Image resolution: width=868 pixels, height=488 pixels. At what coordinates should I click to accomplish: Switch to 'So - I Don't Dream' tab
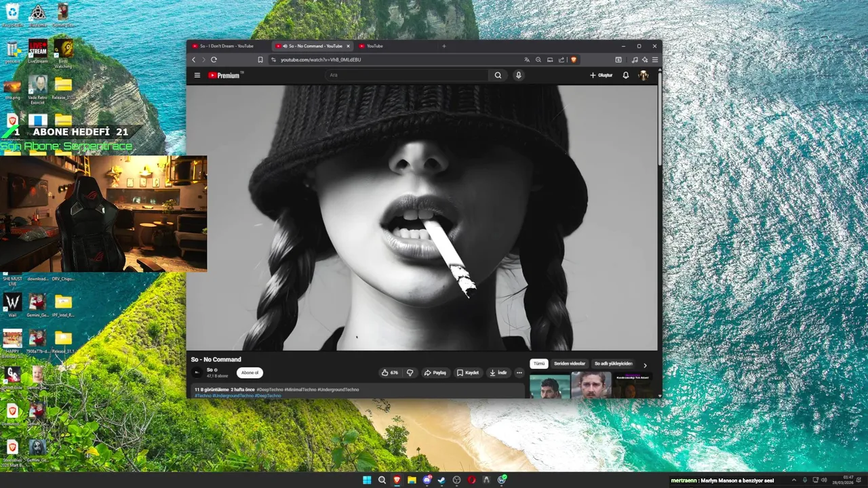pos(226,46)
